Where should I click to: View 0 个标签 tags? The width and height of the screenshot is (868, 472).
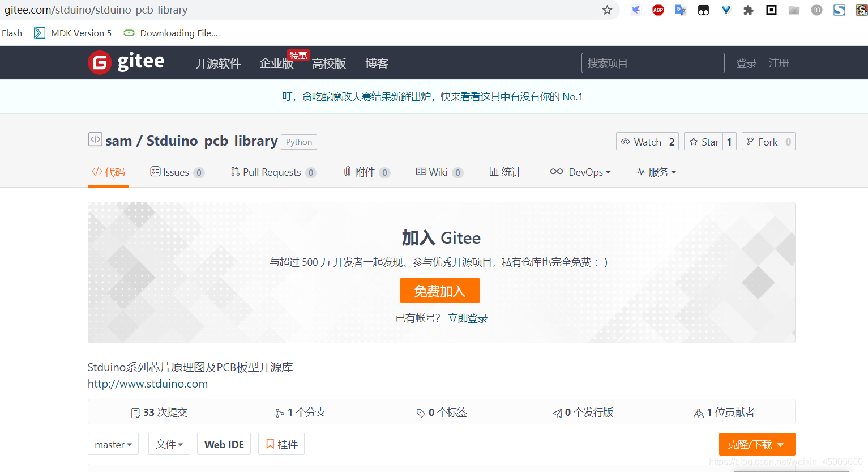442,413
